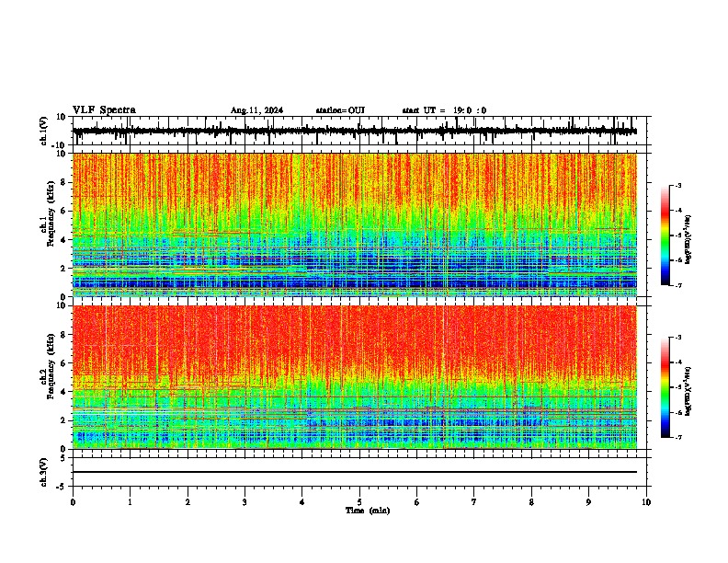Click the ch.1 frequency axis "8" tick label
The width and height of the screenshot is (728, 563).
click(x=63, y=182)
